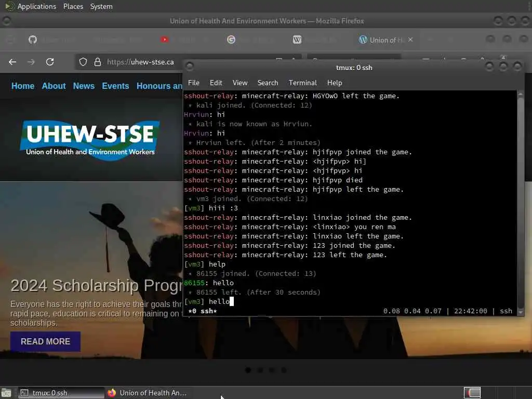Open the Applications menu in top panel
The width and height of the screenshot is (532, 399).
pyautogui.click(x=37, y=6)
